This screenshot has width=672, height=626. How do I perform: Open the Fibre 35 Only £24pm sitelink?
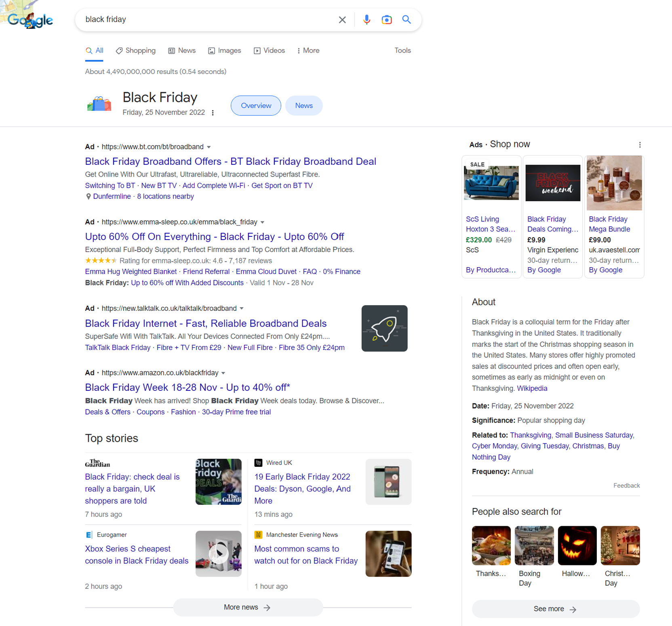[x=312, y=348]
